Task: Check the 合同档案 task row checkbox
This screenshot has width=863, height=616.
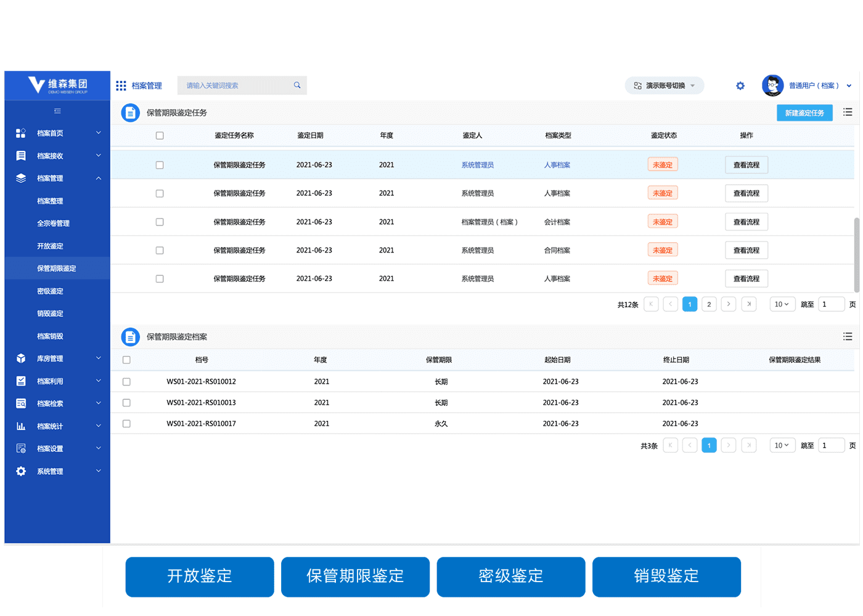Action: coord(160,250)
